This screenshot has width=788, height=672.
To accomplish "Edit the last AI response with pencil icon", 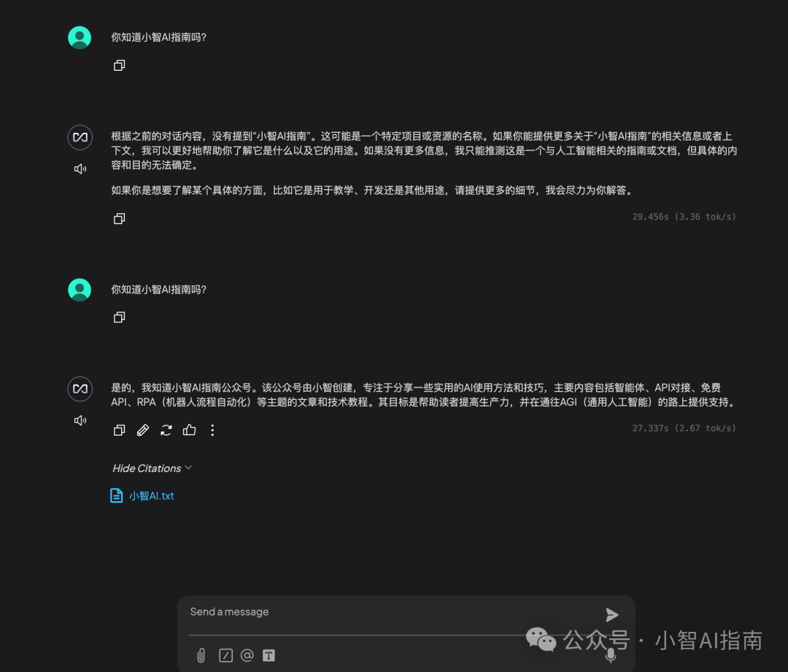I will (143, 430).
